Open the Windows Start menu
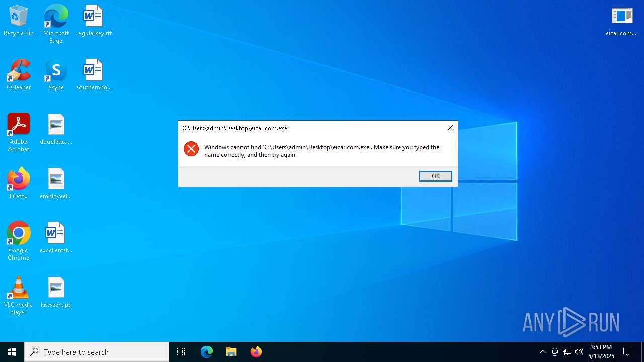The height and width of the screenshot is (362, 644). (12, 352)
